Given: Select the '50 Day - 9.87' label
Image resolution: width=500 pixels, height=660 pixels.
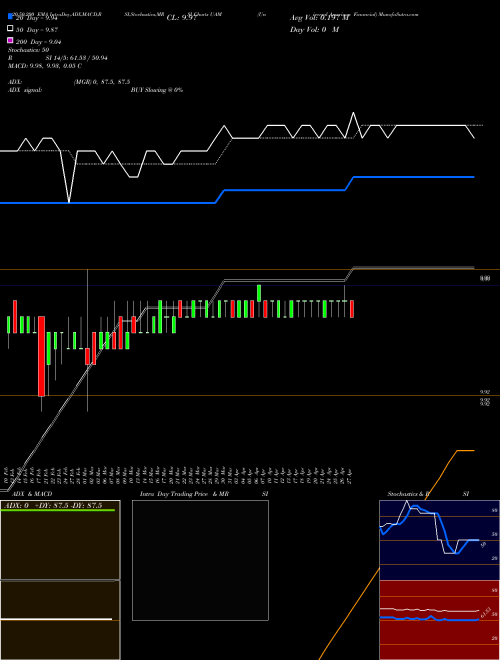Looking at the screenshot, I should [37, 30].
